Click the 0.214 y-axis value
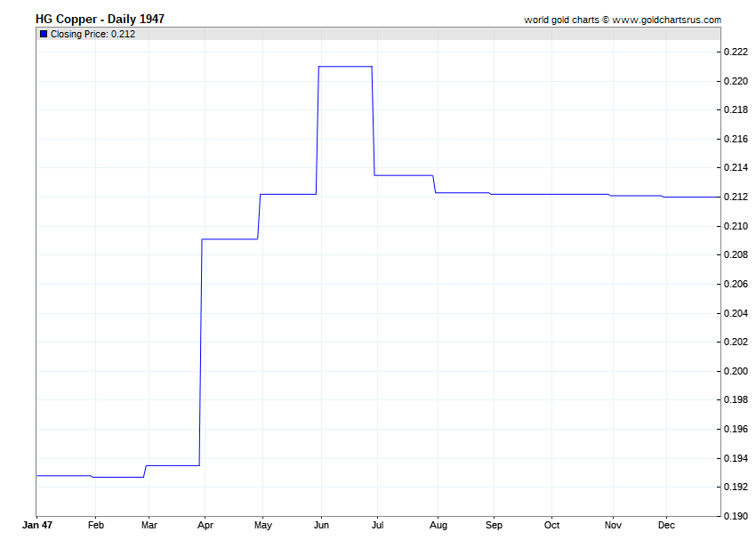The height and width of the screenshot is (548, 756). [x=736, y=168]
